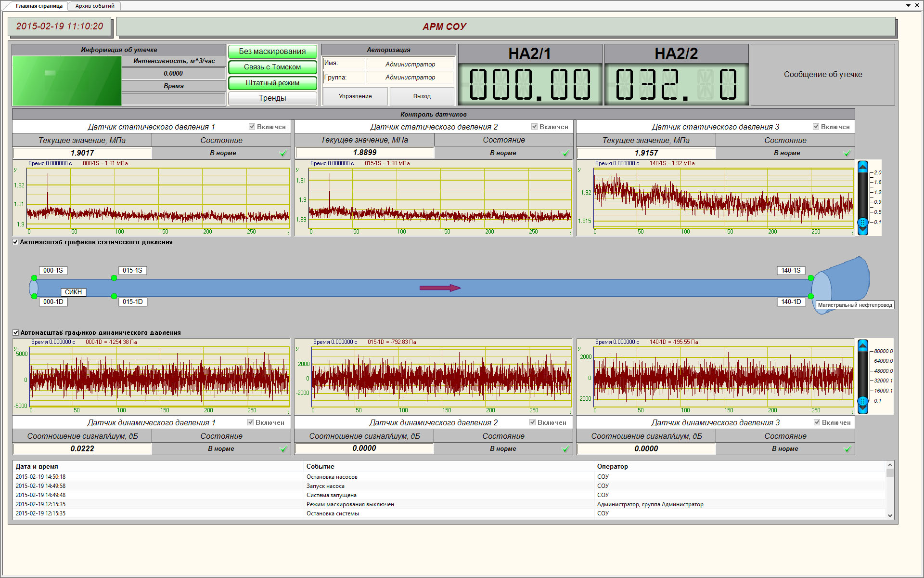Click the Выход button
The width and height of the screenshot is (924, 578).
pos(422,96)
